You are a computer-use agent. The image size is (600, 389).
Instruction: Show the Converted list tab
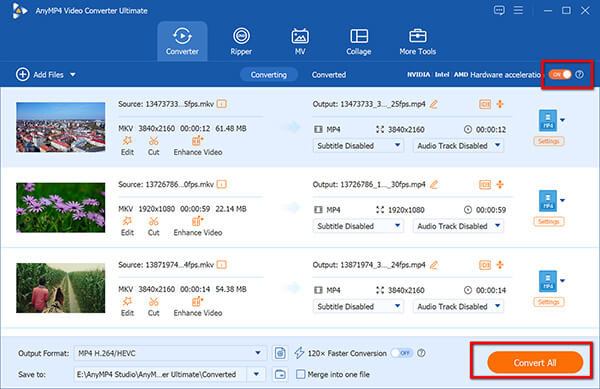(x=329, y=75)
